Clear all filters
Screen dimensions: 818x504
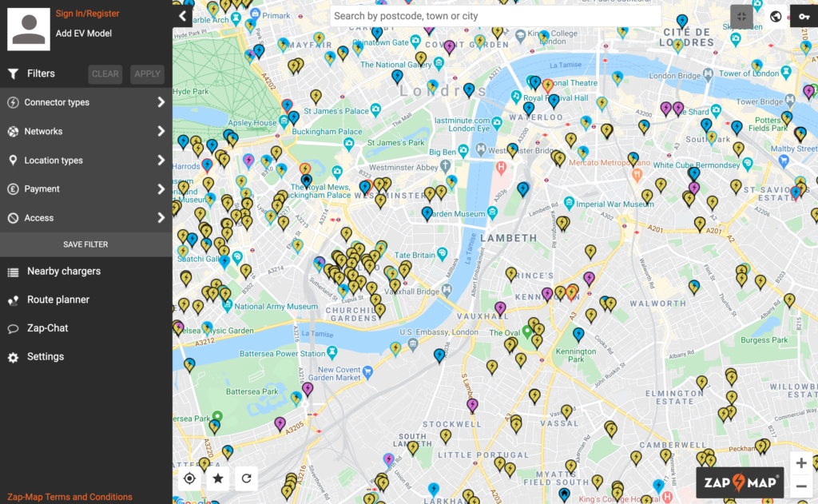click(x=105, y=74)
